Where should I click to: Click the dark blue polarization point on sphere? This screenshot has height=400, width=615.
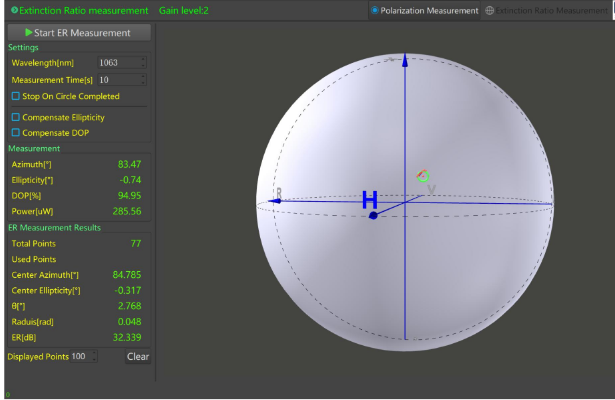(x=372, y=215)
